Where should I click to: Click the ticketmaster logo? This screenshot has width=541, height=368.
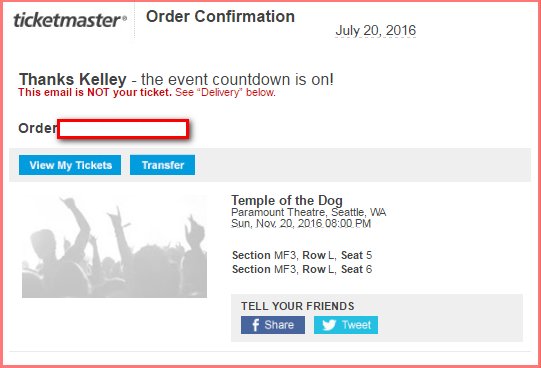(x=70, y=20)
